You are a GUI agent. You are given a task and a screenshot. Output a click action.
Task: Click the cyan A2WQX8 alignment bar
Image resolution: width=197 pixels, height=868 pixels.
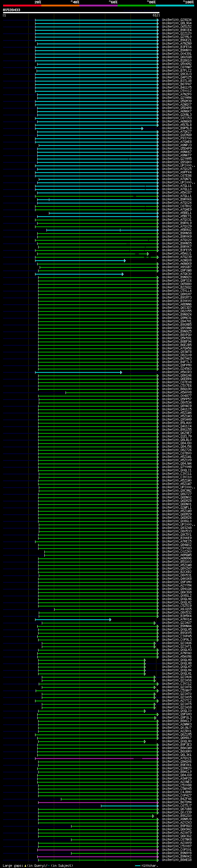pos(80,261)
